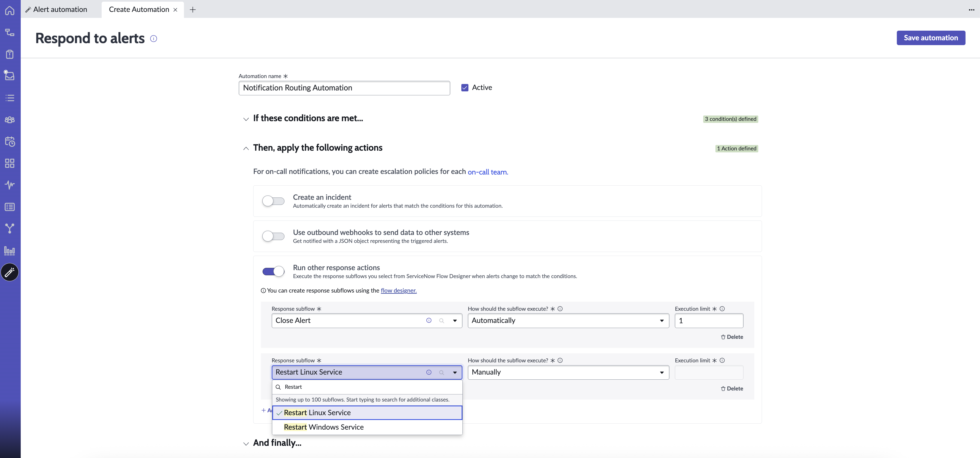Expand the And finally section
Viewport: 980px width, 458px height.
[x=246, y=444]
